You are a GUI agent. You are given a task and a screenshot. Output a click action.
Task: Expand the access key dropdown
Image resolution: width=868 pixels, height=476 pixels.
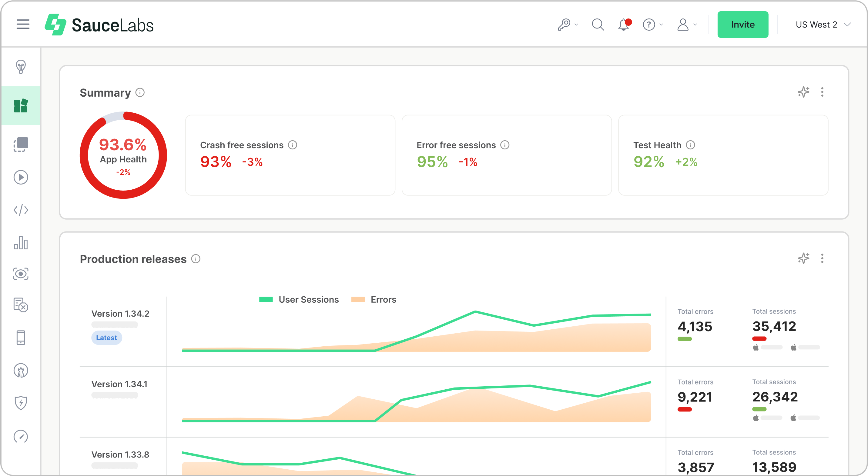point(568,25)
